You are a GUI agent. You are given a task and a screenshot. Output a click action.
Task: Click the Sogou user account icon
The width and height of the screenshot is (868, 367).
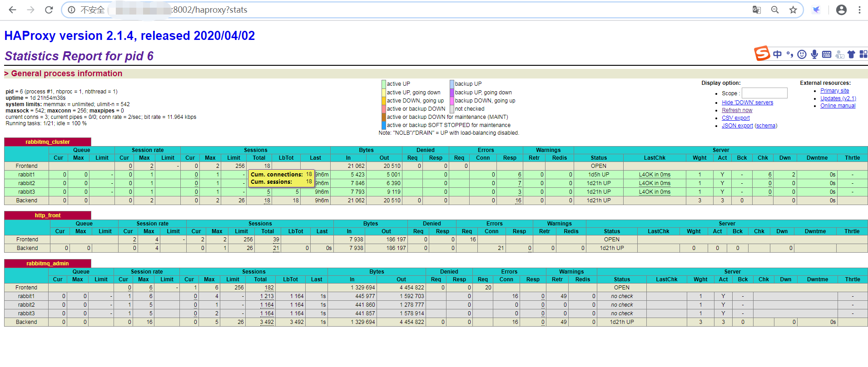pos(839,54)
